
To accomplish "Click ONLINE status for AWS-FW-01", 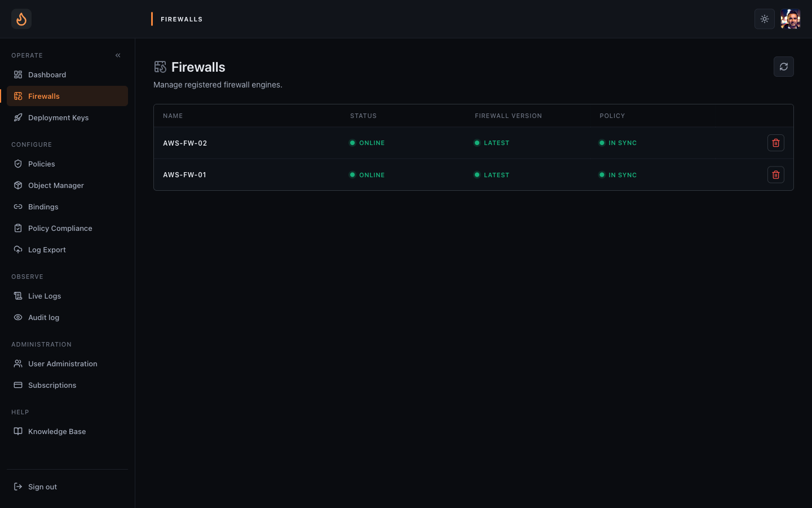I will (367, 175).
